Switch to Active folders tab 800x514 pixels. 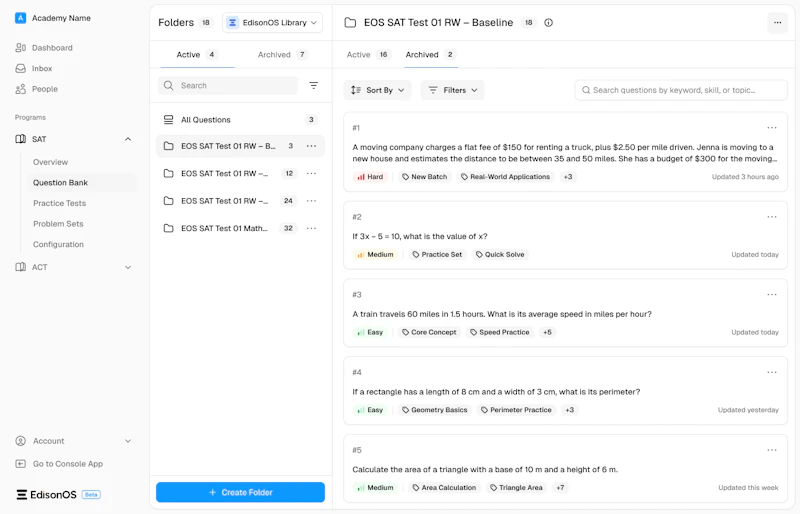pos(197,55)
